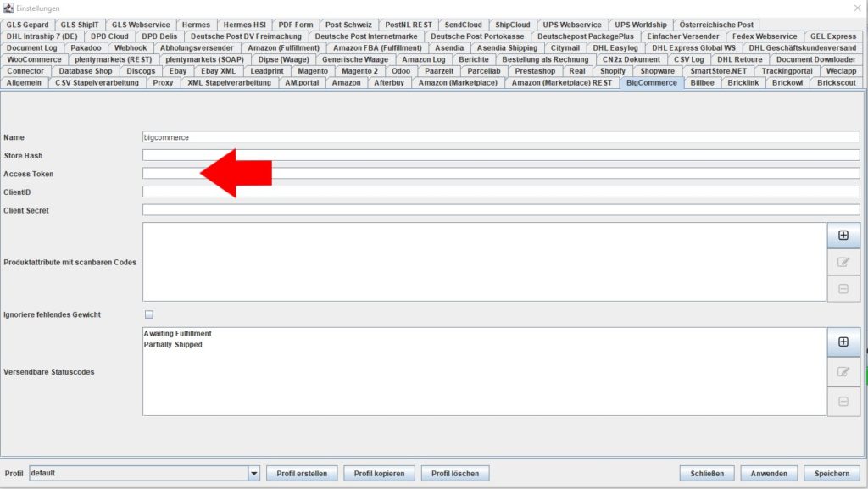Focus the Access Token input field
Screen dimensions: 868x489
click(501, 174)
